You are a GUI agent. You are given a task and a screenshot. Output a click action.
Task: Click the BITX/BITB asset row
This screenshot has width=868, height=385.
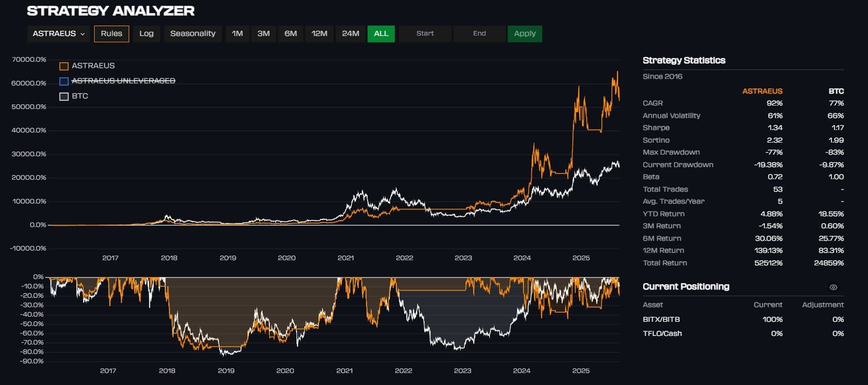pos(661,319)
